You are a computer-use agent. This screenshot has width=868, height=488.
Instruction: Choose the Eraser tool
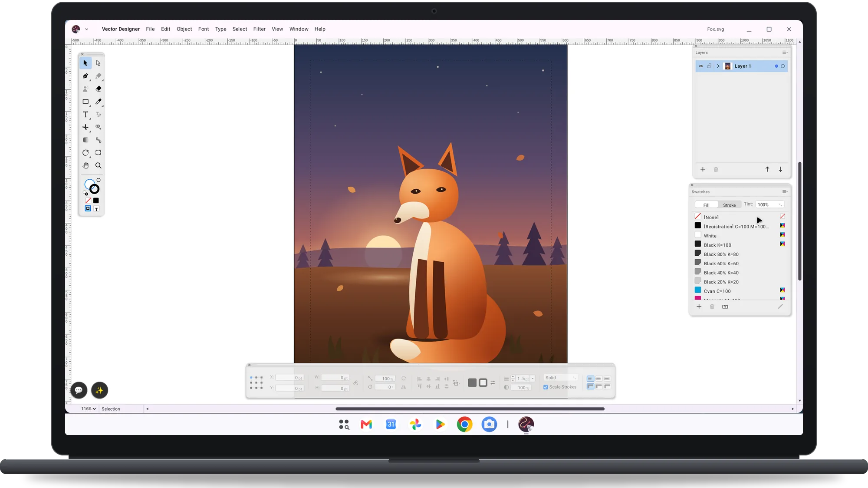click(x=99, y=89)
